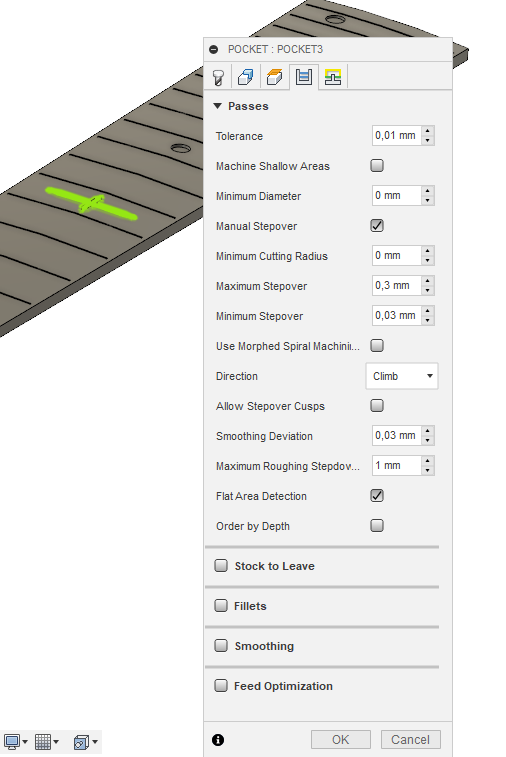Image resolution: width=506 pixels, height=757 pixels.
Task: Click the Cancel button
Action: (x=410, y=740)
